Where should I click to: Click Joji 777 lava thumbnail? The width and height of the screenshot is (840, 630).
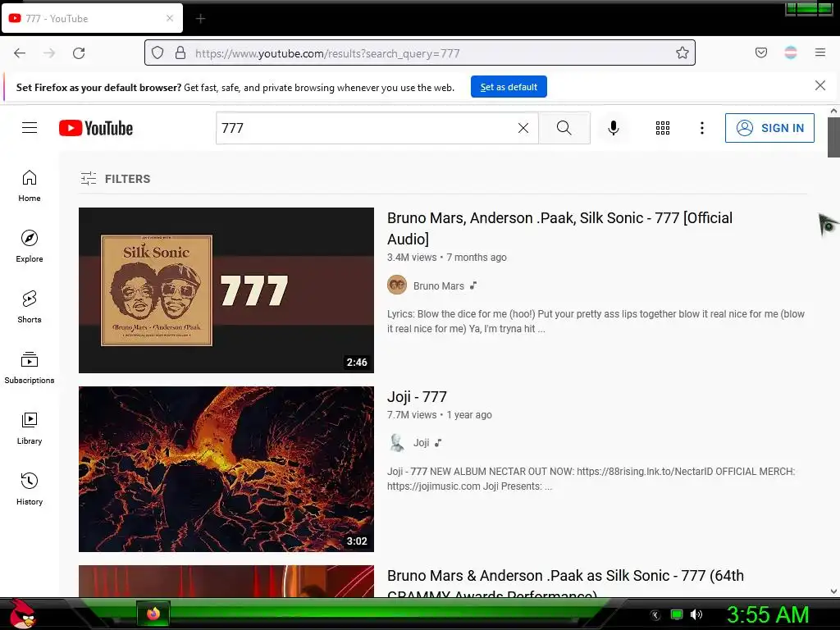click(226, 468)
